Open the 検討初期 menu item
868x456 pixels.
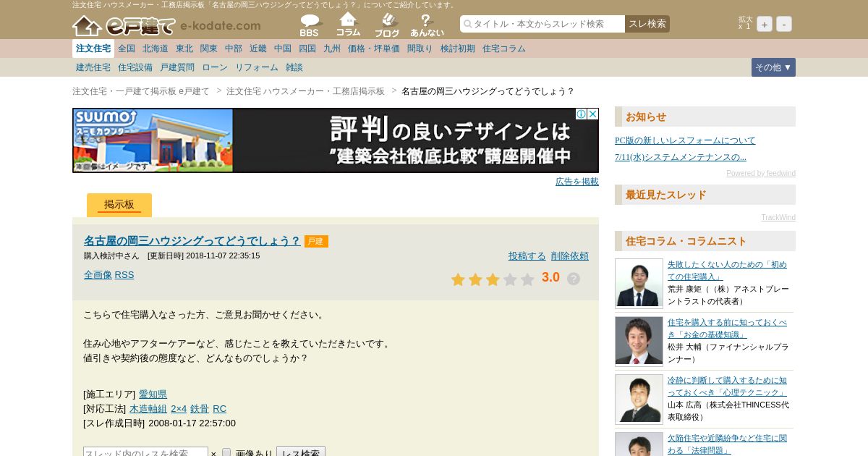[x=458, y=48]
